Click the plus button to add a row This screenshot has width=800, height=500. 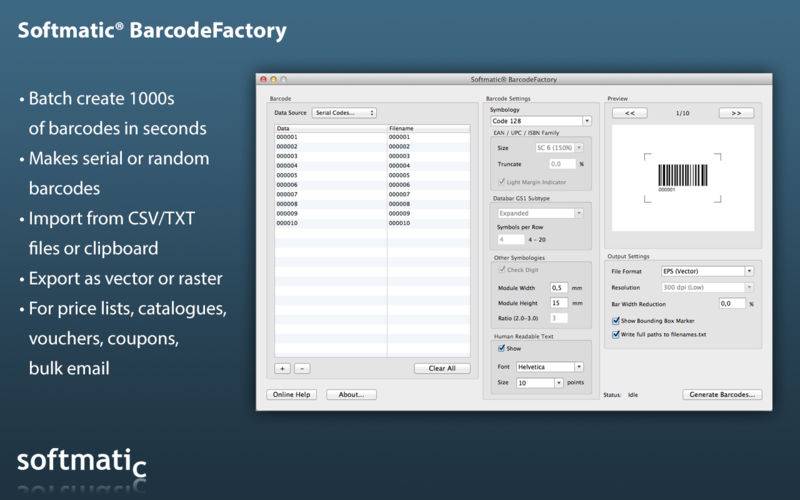[282, 368]
